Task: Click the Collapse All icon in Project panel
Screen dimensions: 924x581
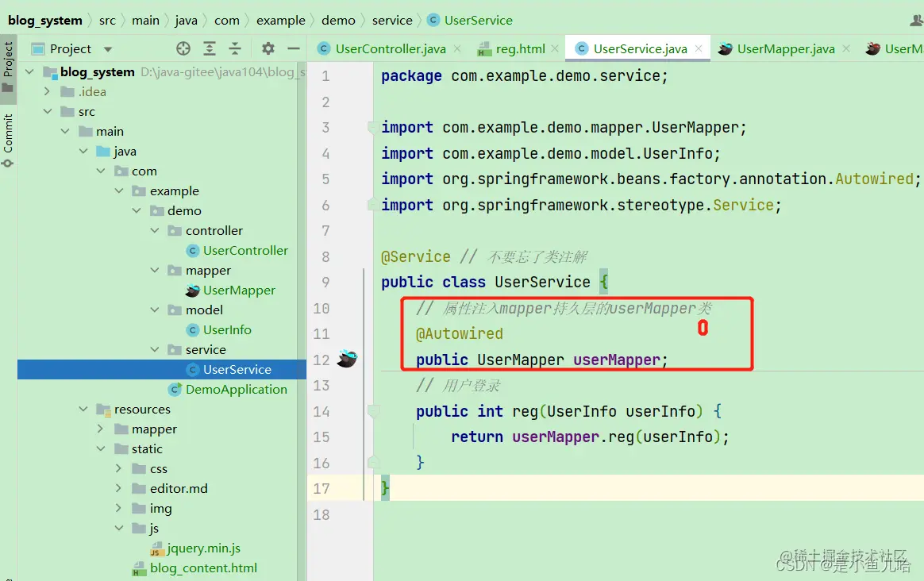Action: click(234, 48)
